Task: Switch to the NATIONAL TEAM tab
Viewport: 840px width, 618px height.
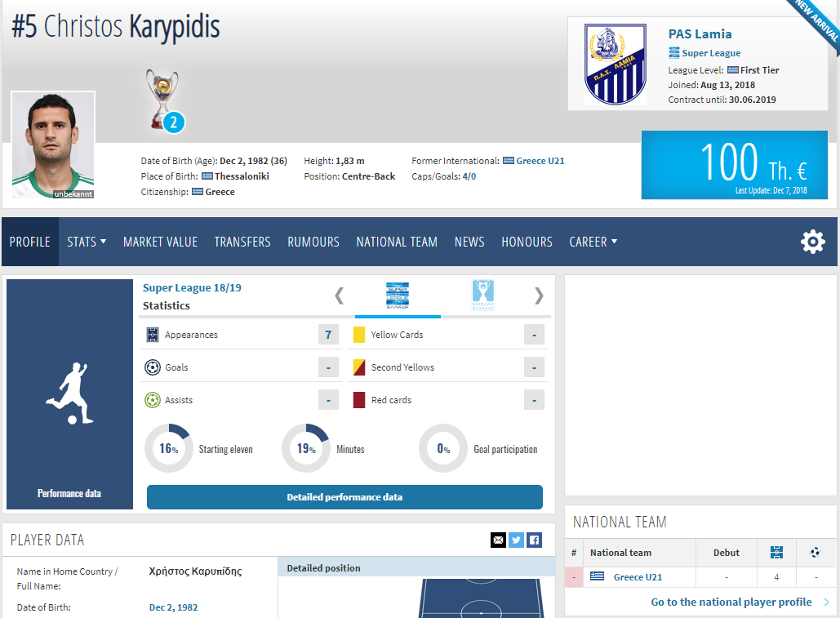Action: [397, 242]
